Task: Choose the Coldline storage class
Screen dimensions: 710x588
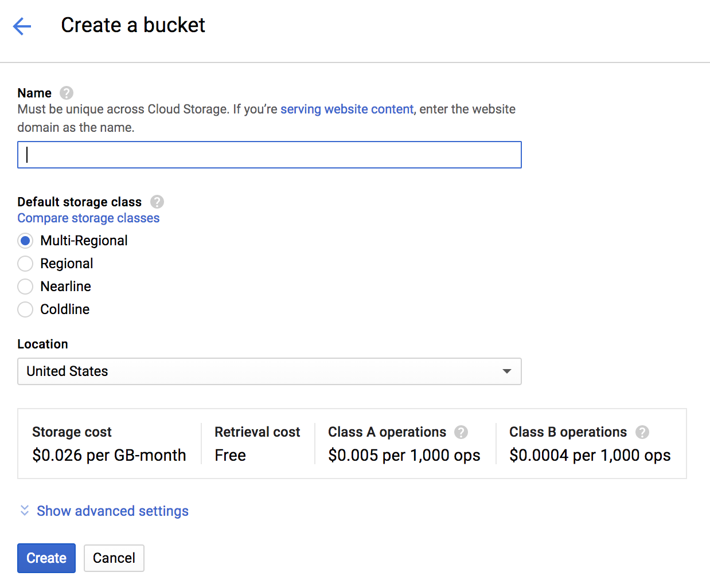Action: (x=25, y=309)
